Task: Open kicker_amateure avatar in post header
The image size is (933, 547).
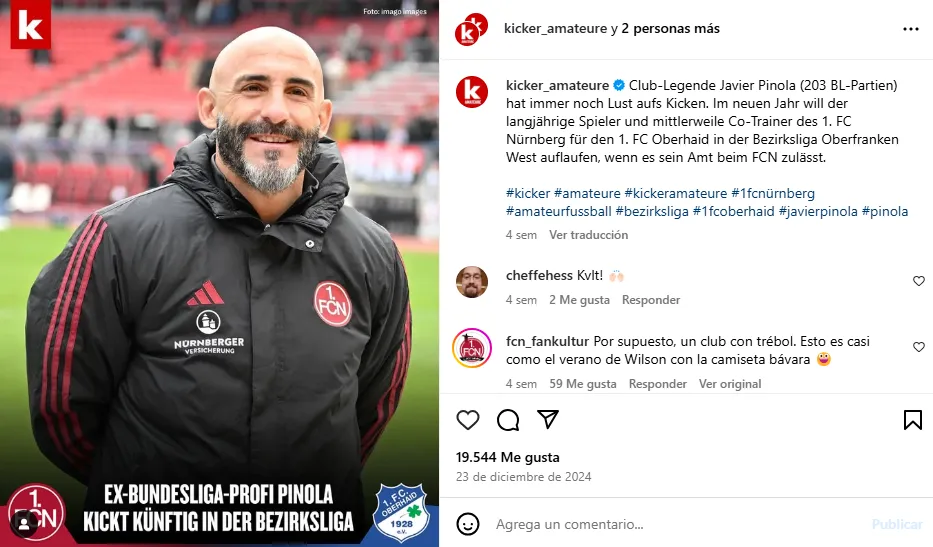Action: click(471, 29)
